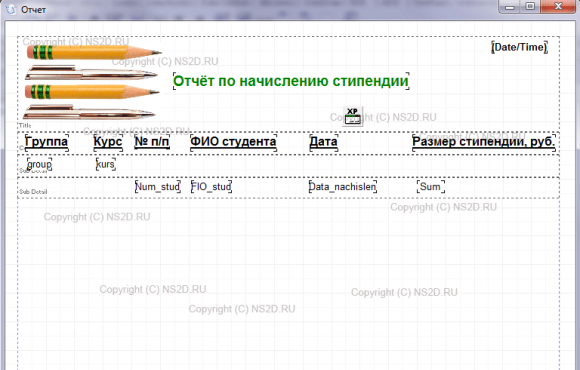The height and width of the screenshot is (370, 580).
Task: Select the Группа column header label
Action: 47,142
